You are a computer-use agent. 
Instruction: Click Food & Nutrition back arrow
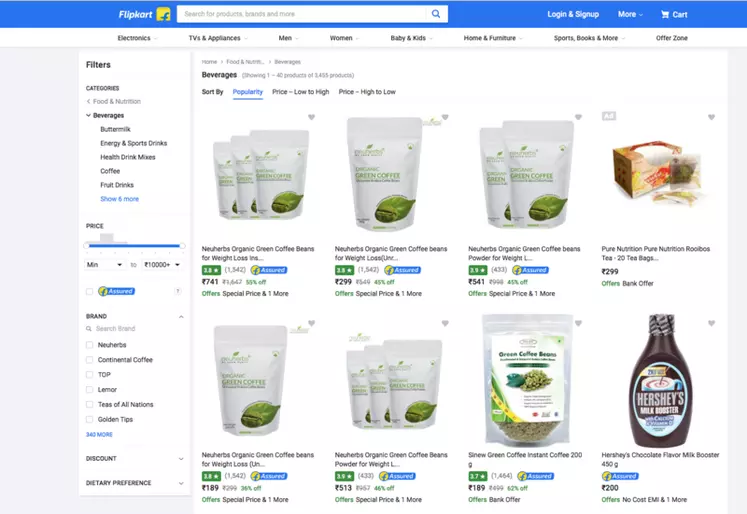[x=89, y=101]
